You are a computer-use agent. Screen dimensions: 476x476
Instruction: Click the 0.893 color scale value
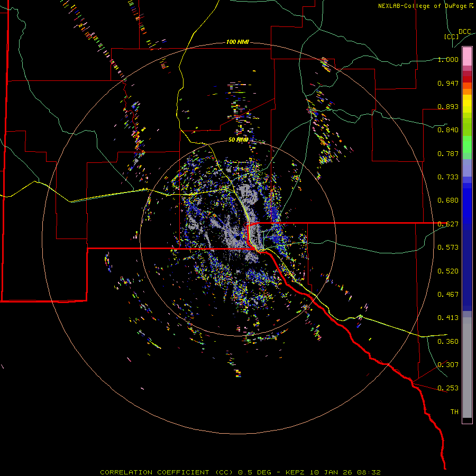tap(448, 106)
